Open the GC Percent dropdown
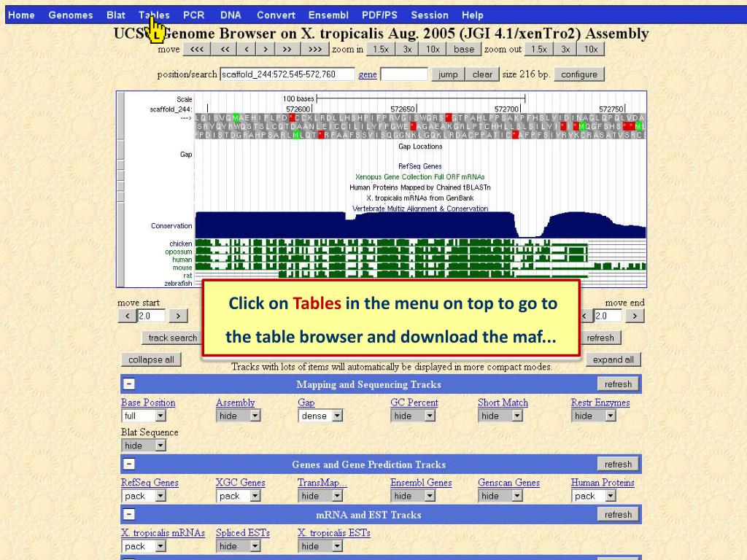Image resolution: width=747 pixels, height=560 pixels. [413, 416]
